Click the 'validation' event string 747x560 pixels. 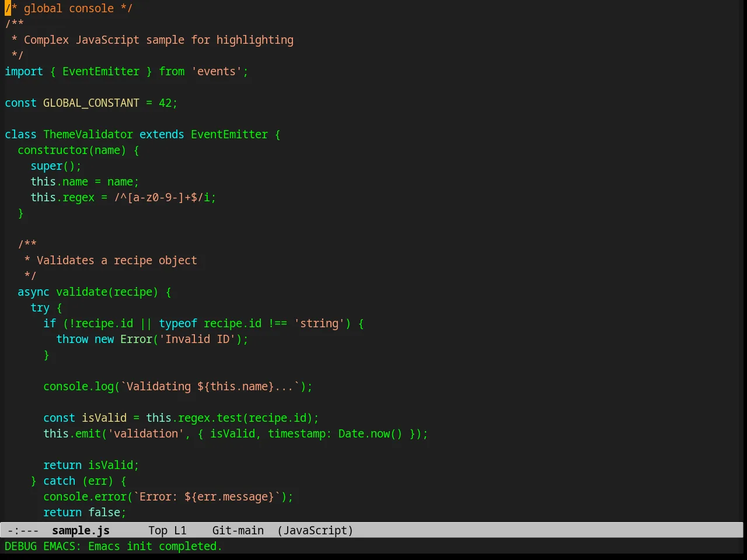(x=146, y=433)
